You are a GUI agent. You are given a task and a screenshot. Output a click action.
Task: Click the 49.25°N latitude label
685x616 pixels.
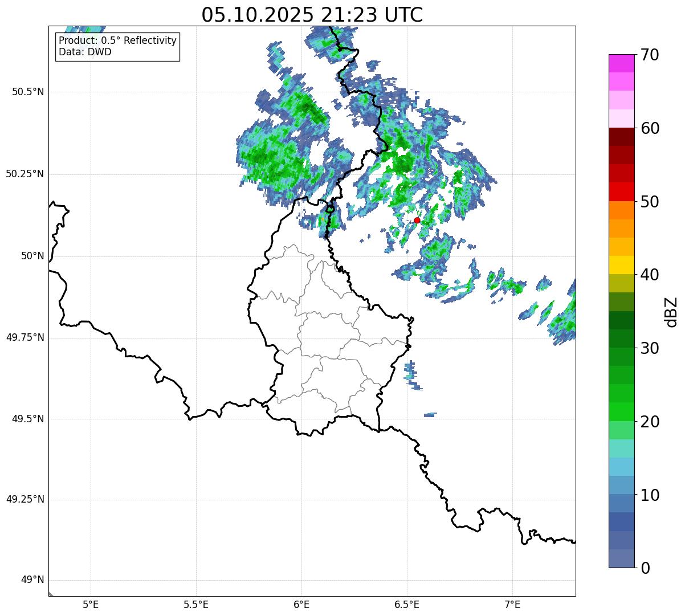(x=25, y=499)
